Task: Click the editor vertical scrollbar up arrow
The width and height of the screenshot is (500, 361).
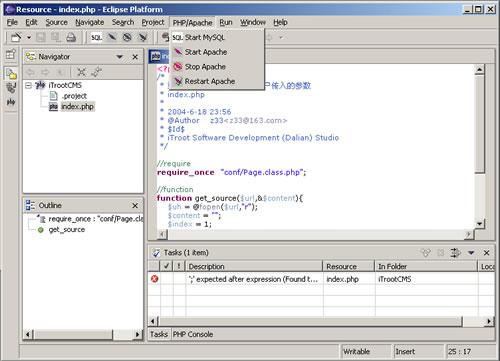Action: pyautogui.click(x=479, y=69)
